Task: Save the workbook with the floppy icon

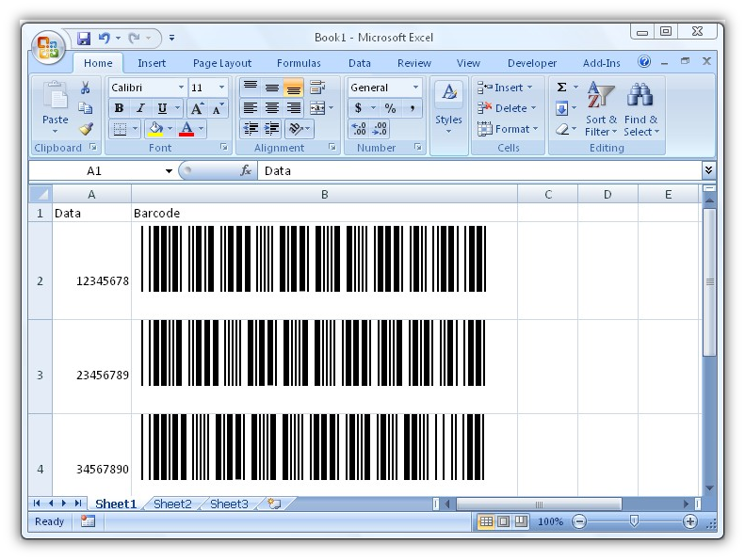Action: click(84, 38)
